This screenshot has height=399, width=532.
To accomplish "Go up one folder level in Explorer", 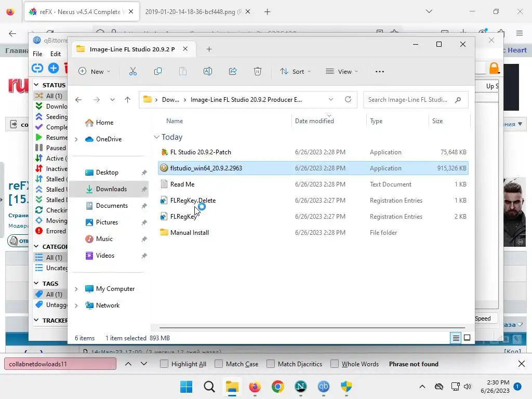I will pos(128,100).
